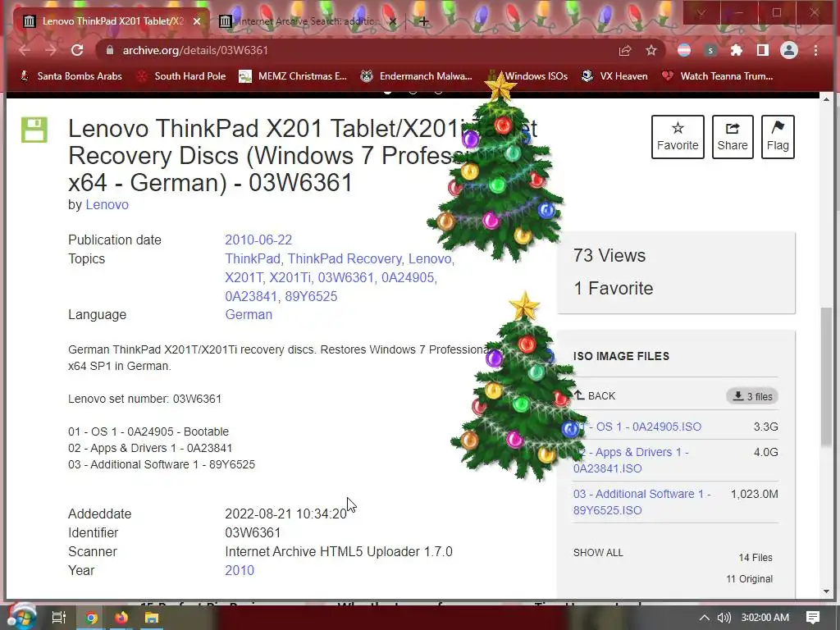The image size is (840, 630).
Task: Launch Firefox from the taskbar
Action: [121, 618]
